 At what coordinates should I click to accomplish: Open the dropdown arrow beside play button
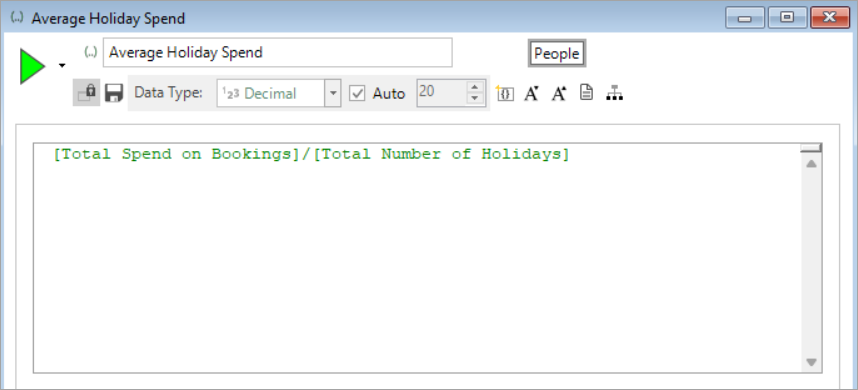click(62, 66)
